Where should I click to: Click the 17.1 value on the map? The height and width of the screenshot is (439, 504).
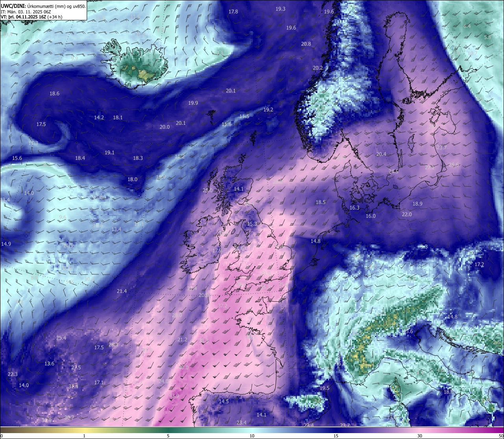coord(99,383)
